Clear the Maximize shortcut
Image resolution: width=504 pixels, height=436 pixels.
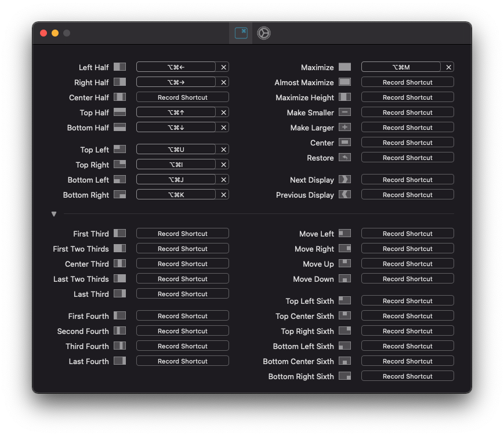(x=448, y=67)
